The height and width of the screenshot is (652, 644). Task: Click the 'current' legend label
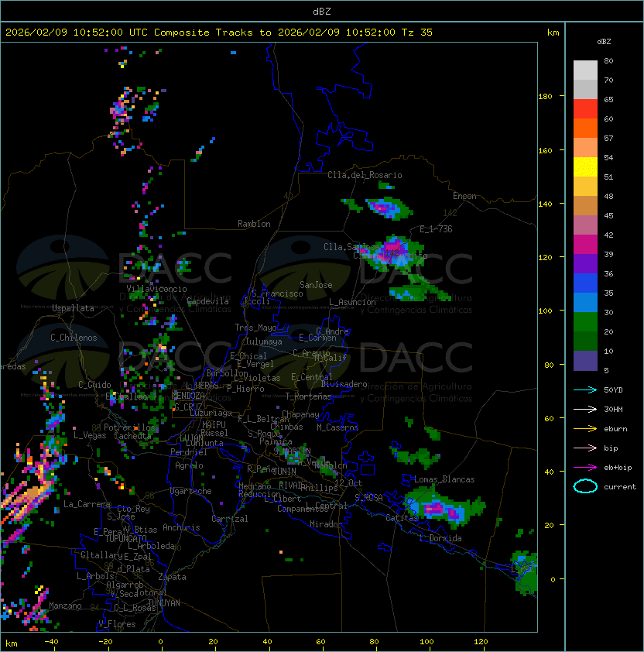(x=620, y=487)
